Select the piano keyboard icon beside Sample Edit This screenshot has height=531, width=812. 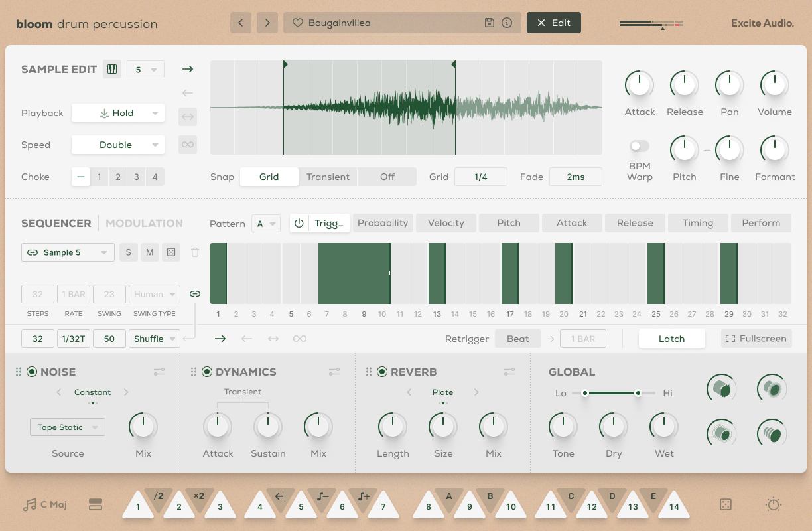pos(111,68)
